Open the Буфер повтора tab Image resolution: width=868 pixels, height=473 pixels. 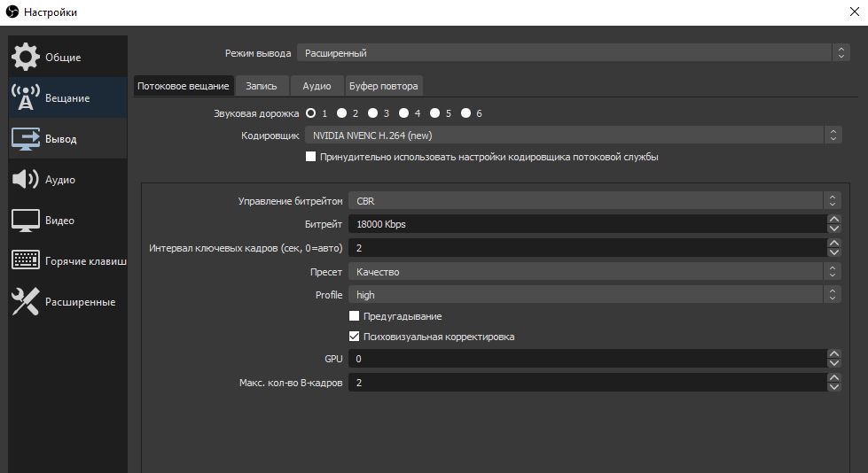click(383, 86)
